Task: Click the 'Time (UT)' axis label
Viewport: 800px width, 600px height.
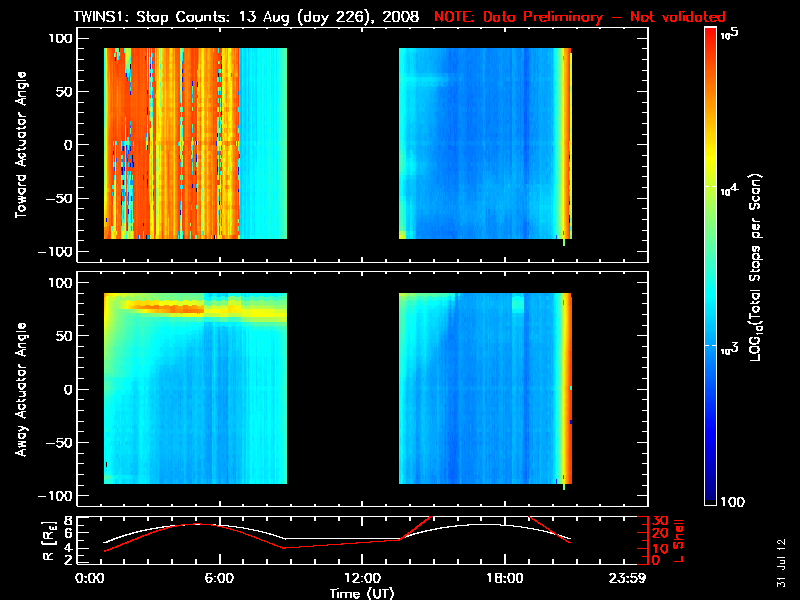Action: pos(362,592)
